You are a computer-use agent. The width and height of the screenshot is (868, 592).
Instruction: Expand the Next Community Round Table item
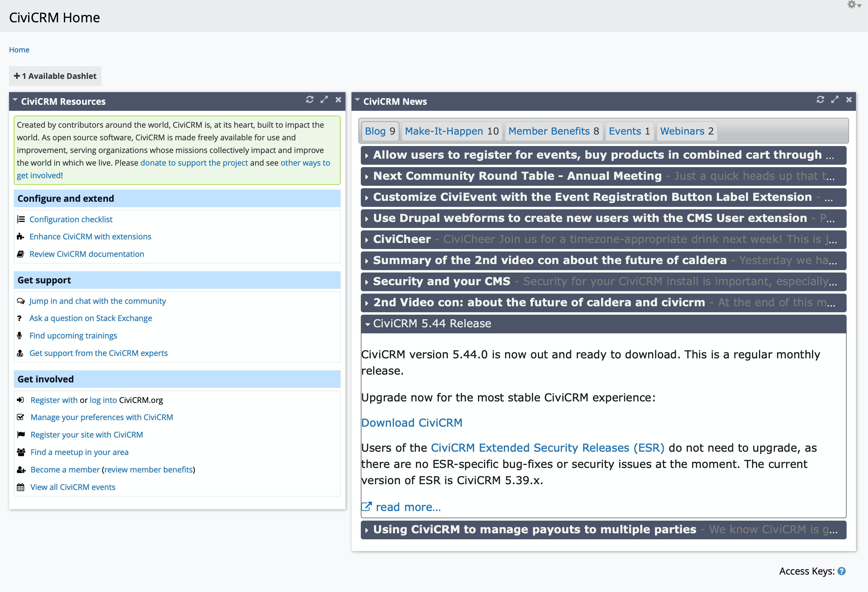coord(367,176)
